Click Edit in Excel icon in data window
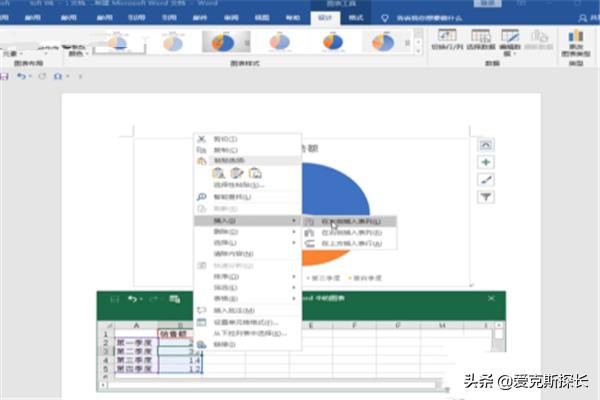600x400 pixels. 175,299
